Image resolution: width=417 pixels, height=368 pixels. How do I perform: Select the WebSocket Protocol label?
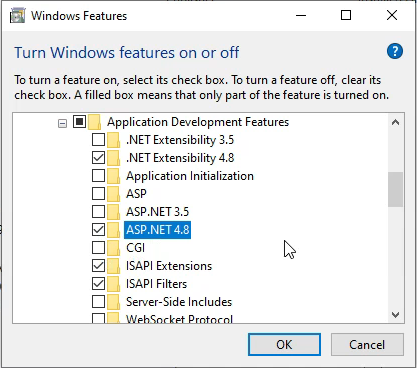click(179, 318)
